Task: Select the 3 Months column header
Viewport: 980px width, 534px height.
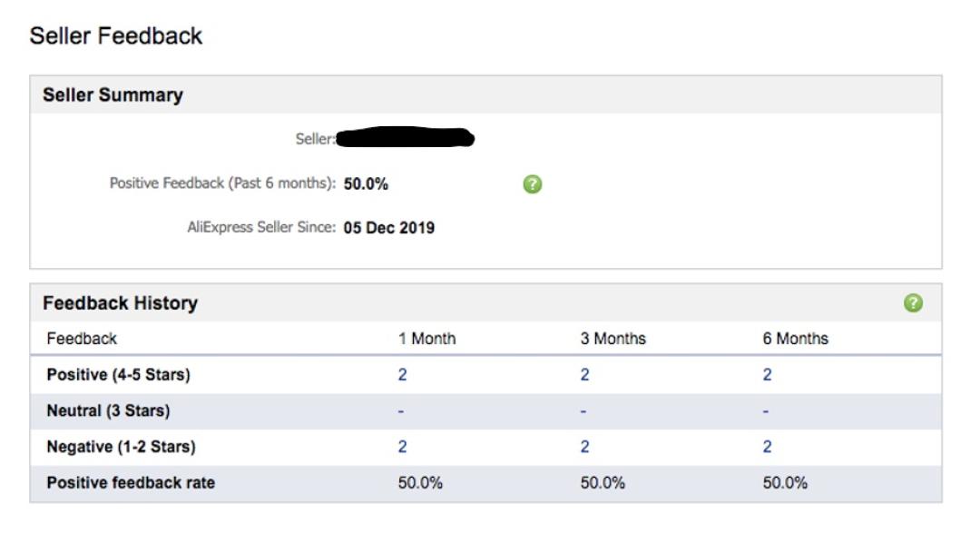Action: coord(613,339)
